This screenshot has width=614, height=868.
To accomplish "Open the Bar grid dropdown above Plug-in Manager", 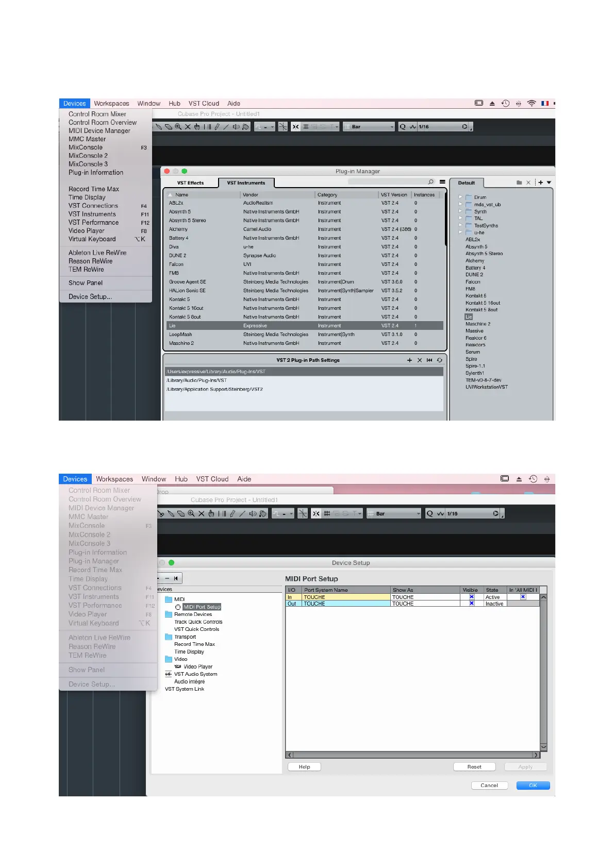I will click(369, 127).
